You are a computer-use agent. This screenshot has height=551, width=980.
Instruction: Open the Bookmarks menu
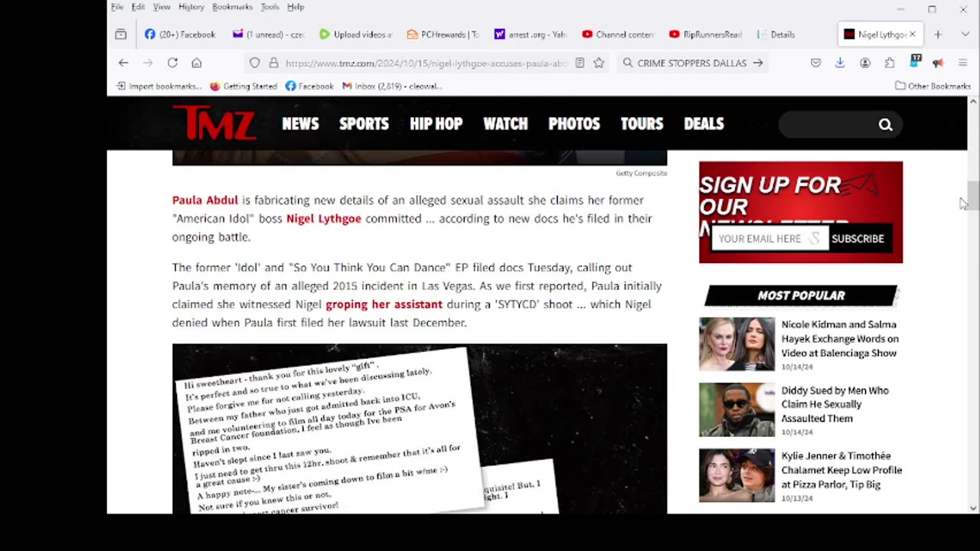coord(232,7)
